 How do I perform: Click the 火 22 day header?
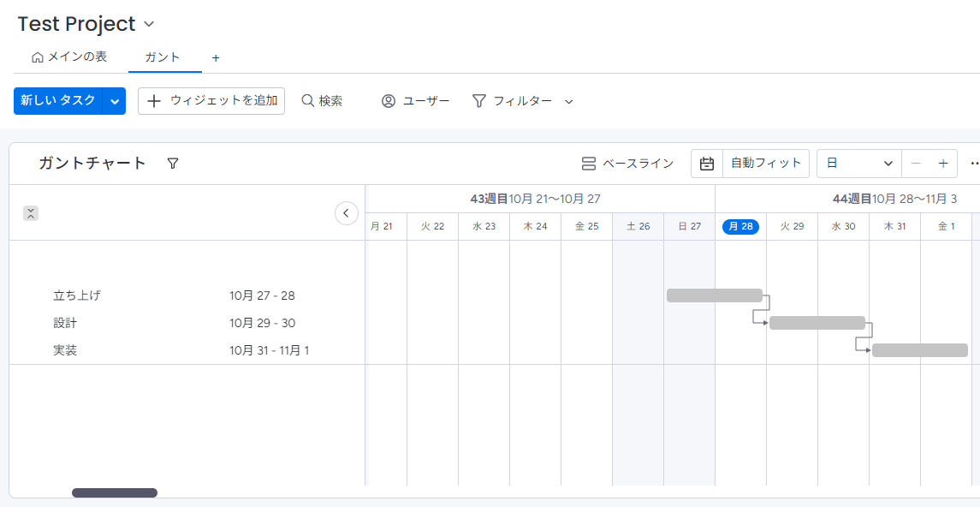pos(432,226)
